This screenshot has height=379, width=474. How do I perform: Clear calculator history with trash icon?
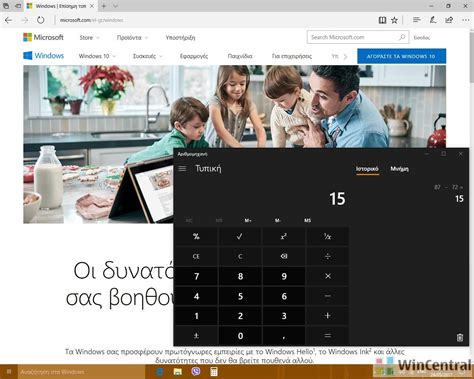tap(460, 337)
